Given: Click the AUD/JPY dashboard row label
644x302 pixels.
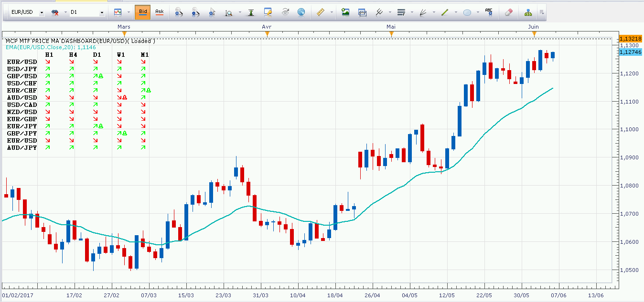Looking at the screenshot, I should pyautogui.click(x=22, y=148).
